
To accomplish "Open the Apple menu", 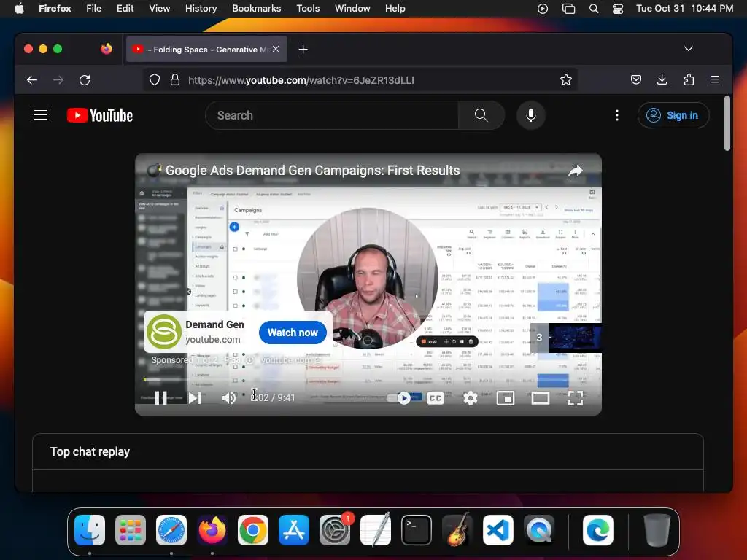I will (19, 9).
